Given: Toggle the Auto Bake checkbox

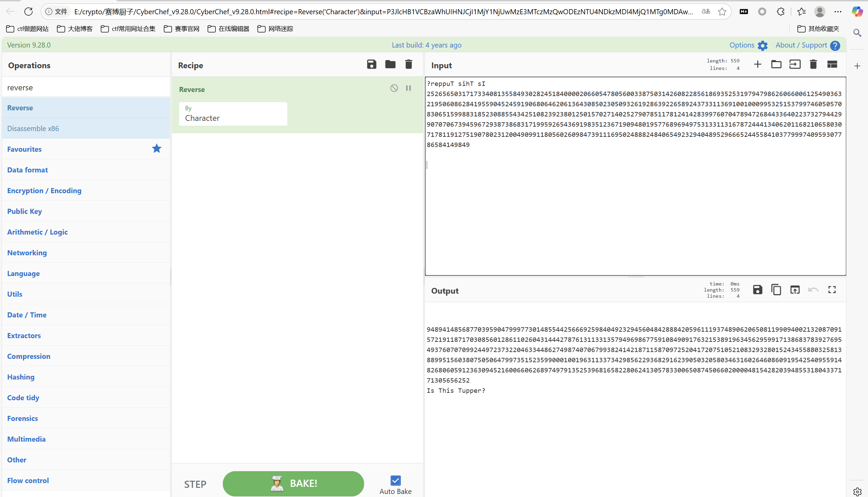Looking at the screenshot, I should tap(396, 481).
